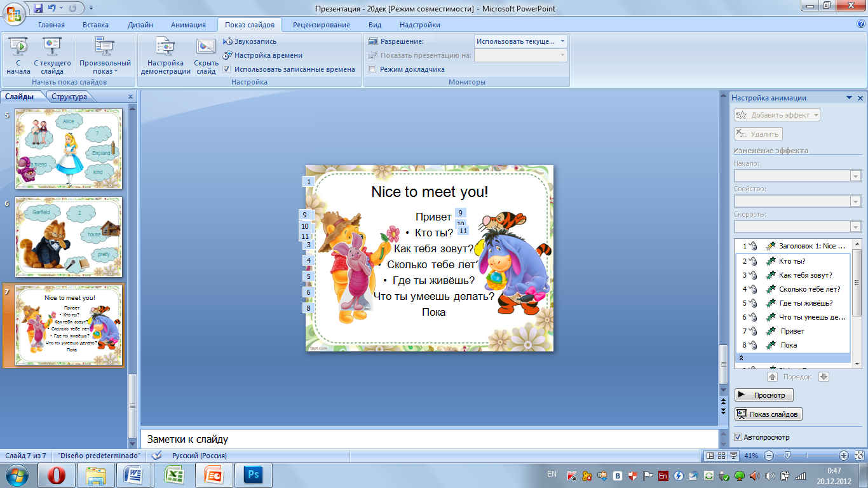The image size is (868, 488).
Task: Undo last action in quick access toolbar
Action: pos(53,8)
